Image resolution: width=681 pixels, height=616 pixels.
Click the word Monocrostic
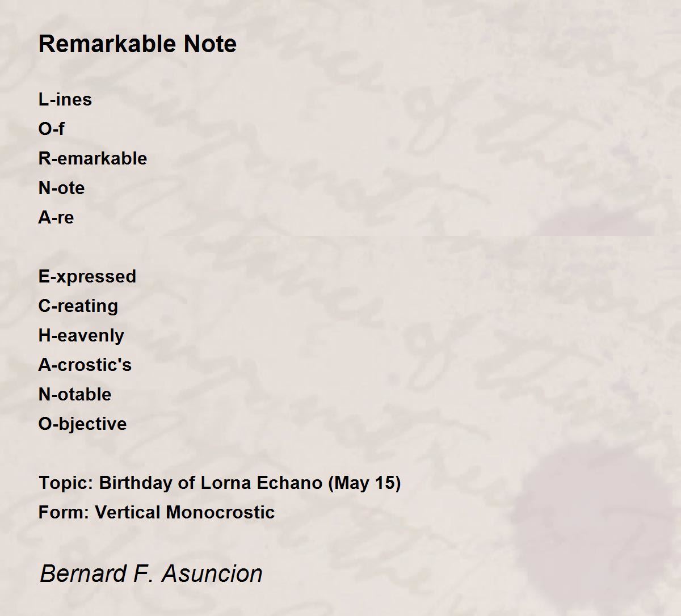point(221,513)
